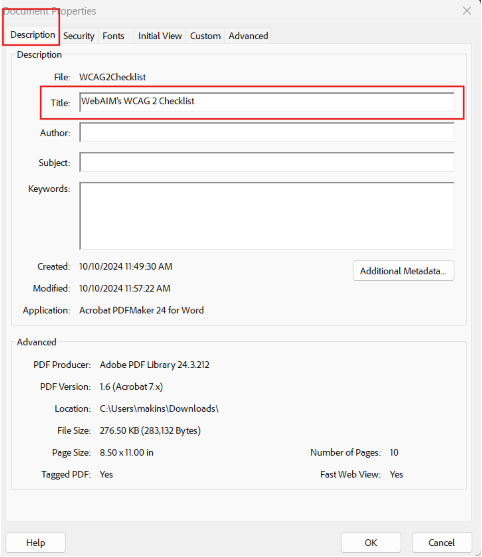The height and width of the screenshot is (557, 482).
Task: Click the Created date 10/10/2024 11:49:30 AM
Action: [x=126, y=266]
